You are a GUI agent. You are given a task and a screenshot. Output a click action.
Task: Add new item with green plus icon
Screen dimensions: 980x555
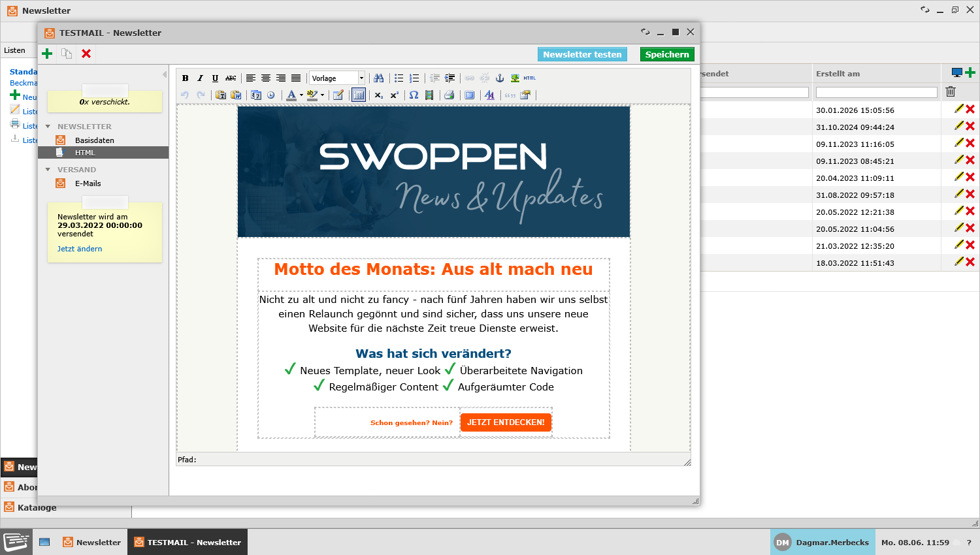point(47,54)
